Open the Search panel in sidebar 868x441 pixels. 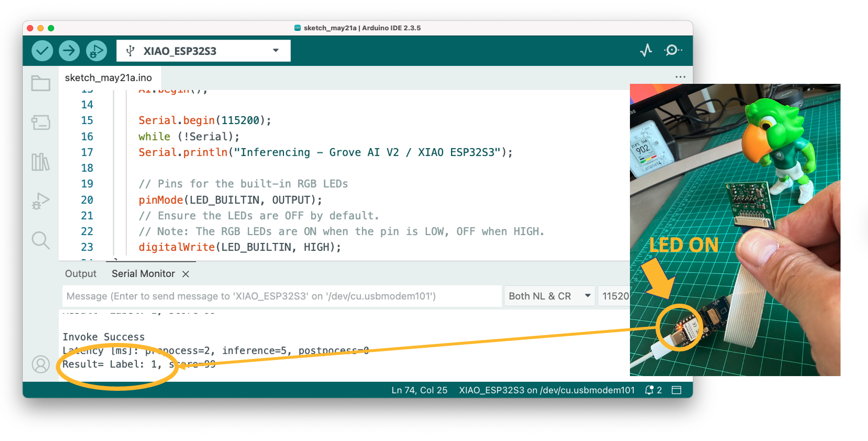click(x=41, y=240)
